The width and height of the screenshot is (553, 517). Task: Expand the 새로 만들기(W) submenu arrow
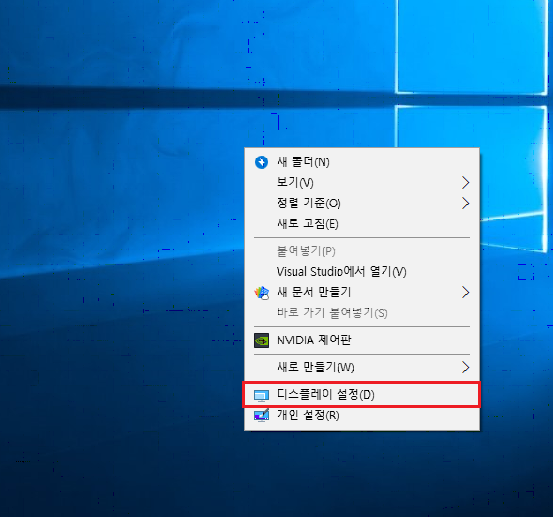(466, 367)
